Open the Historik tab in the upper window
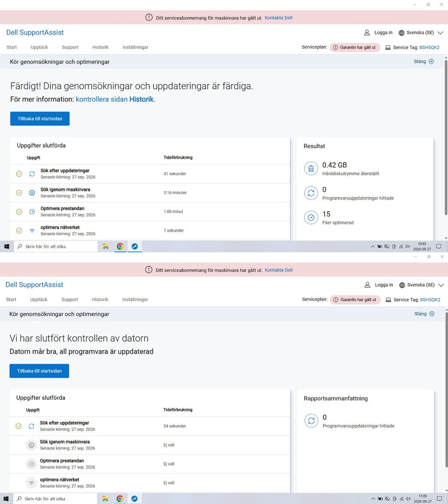Screen dimensions: 448x504 tap(100, 47)
